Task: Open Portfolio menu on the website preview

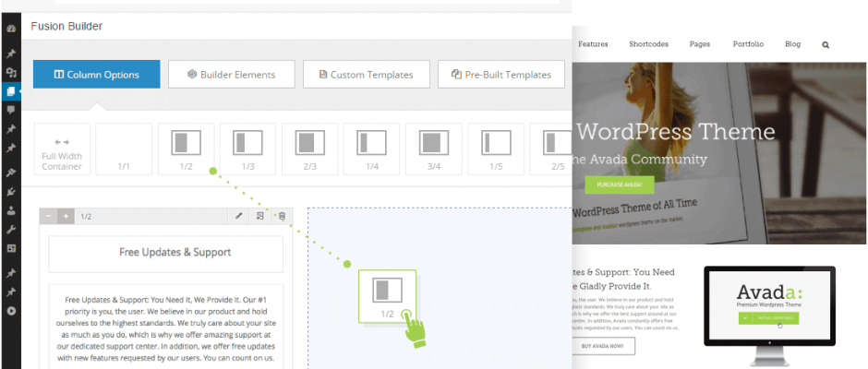Action: 749,44
